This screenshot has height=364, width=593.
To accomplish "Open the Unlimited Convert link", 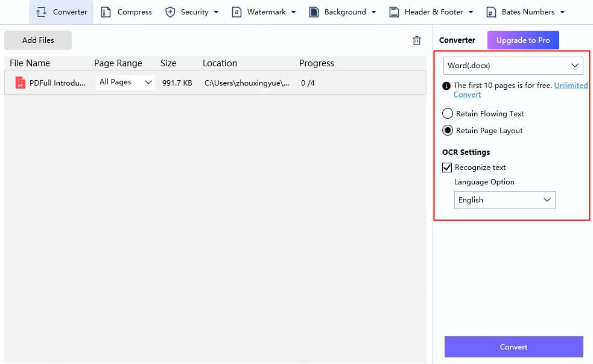I will point(571,85).
